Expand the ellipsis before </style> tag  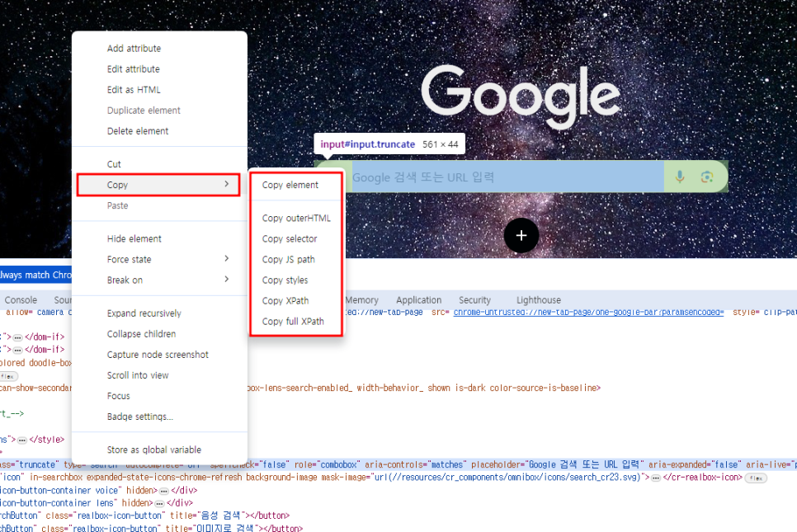[x=21, y=440]
